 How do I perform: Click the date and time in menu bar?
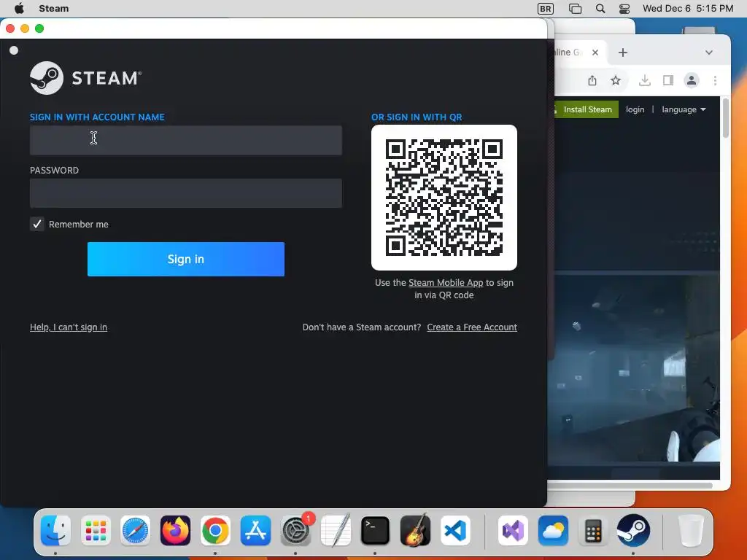coord(688,9)
